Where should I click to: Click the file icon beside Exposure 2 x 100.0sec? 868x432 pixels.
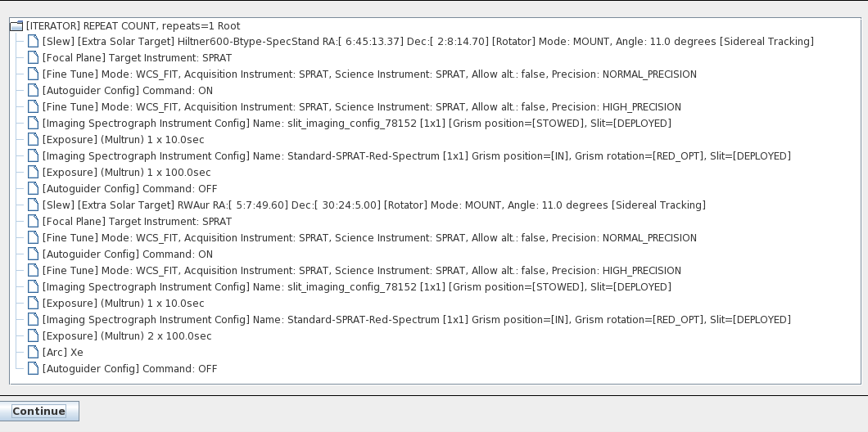(34, 336)
